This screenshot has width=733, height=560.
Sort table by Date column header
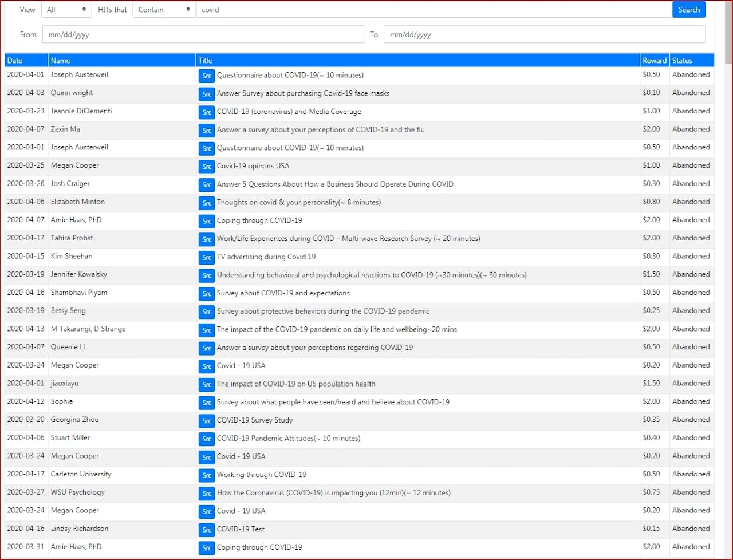[15, 61]
